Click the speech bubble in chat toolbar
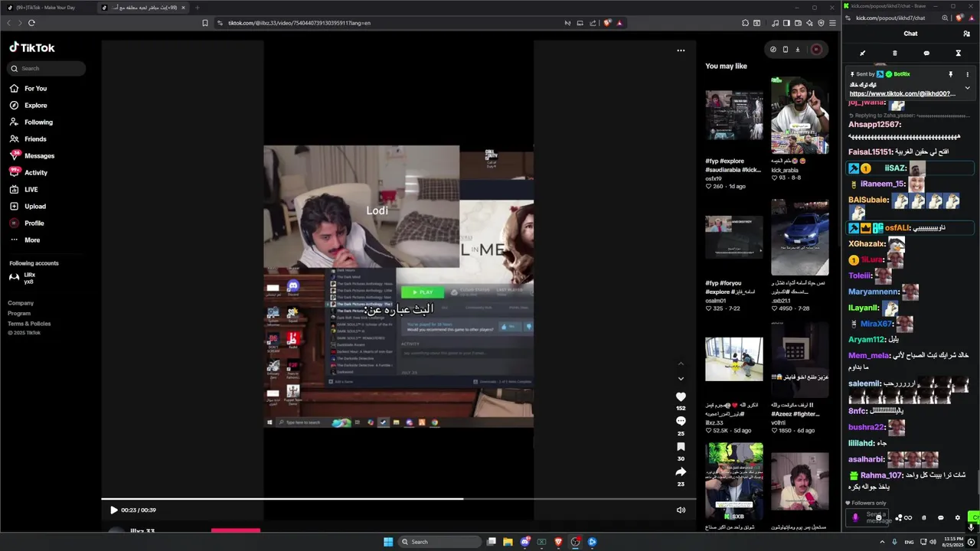980x551 pixels. tap(926, 54)
